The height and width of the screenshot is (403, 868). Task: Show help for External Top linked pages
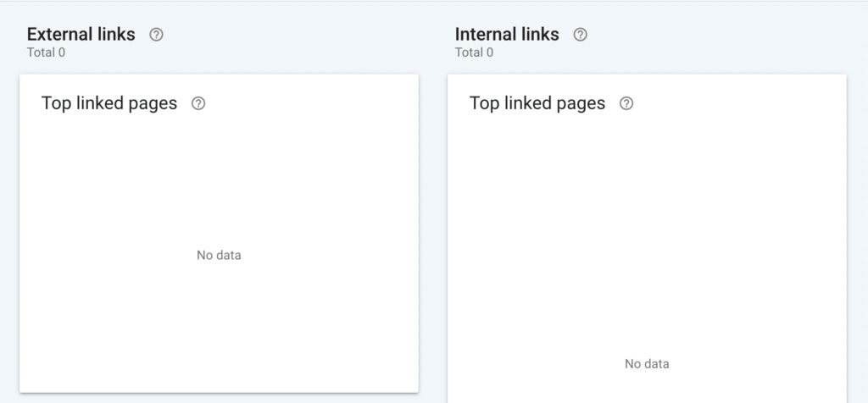[198, 103]
